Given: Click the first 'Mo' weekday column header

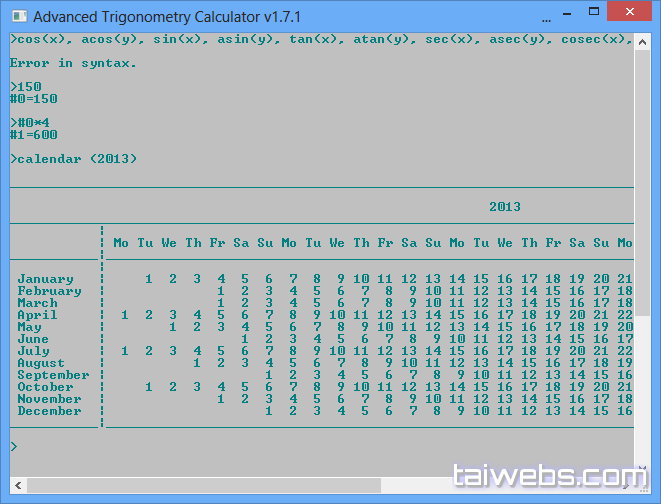Looking at the screenshot, I should pyautogui.click(x=121, y=243).
